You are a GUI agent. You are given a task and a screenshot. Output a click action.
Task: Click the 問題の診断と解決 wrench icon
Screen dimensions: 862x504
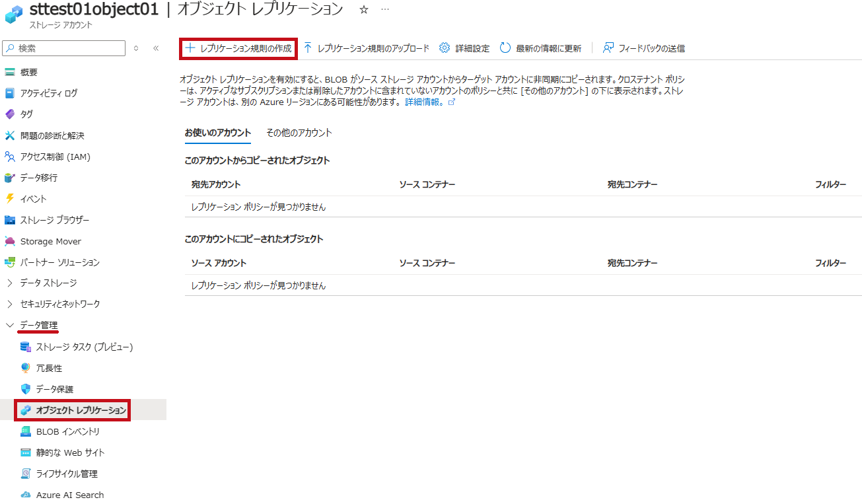tap(9, 135)
